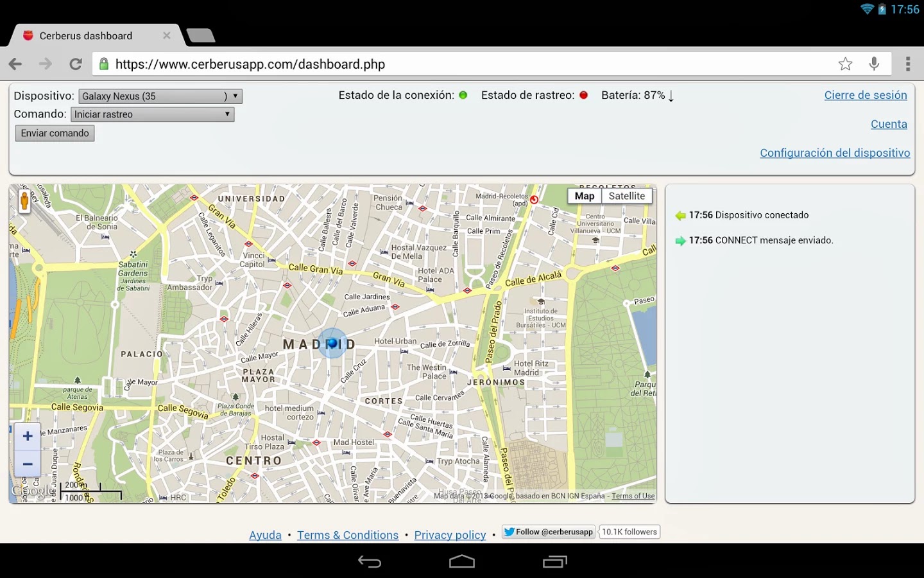The height and width of the screenshot is (578, 924).
Task: Switch the map to Satellite view
Action: click(x=626, y=195)
